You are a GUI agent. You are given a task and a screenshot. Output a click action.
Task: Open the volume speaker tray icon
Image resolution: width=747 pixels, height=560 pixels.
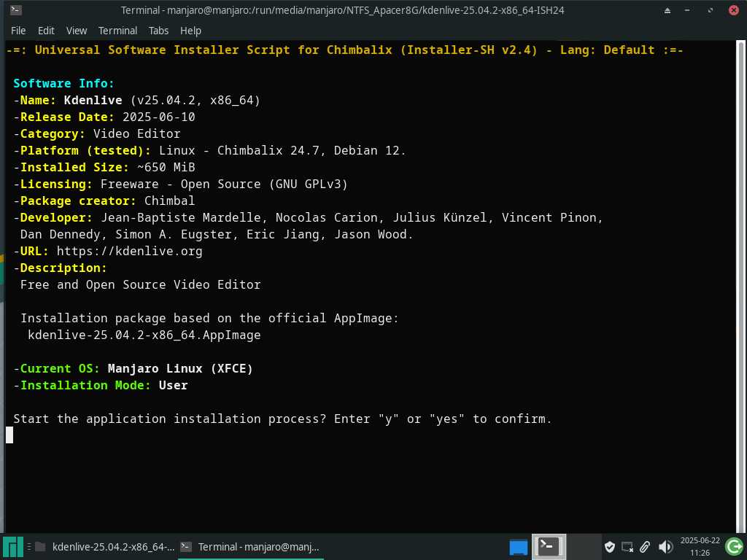[x=665, y=547]
